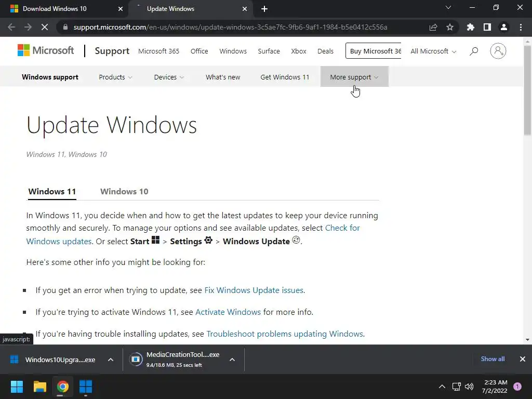Open Troubleshoot problems updating Windows link
This screenshot has width=532, height=399.
(285, 334)
